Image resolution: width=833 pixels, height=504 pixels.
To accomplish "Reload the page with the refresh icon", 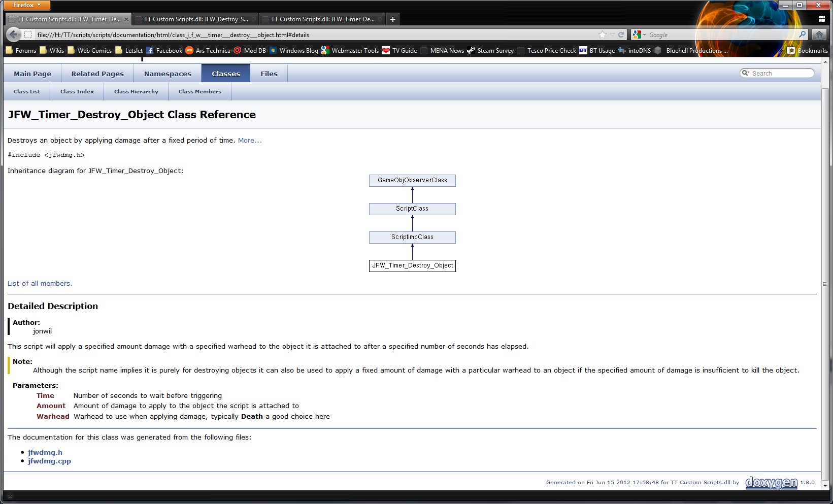I will [x=621, y=35].
